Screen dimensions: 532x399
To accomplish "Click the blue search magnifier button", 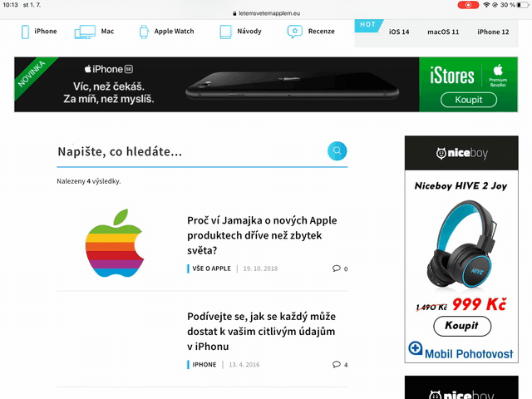I will tap(337, 150).
